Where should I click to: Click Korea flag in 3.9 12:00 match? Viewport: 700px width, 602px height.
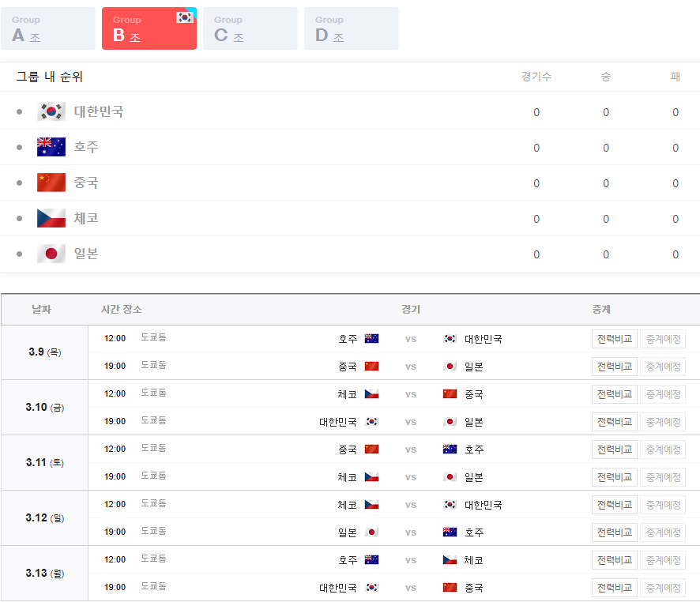pos(450,339)
